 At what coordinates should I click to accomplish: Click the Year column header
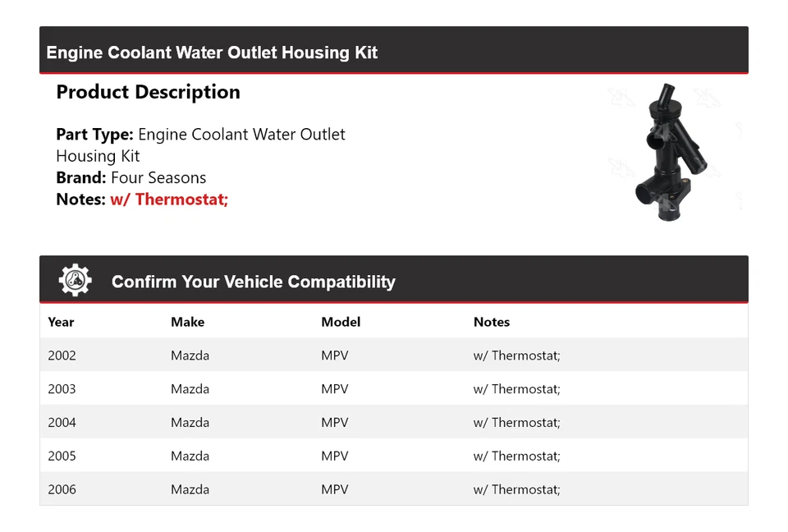pos(61,322)
